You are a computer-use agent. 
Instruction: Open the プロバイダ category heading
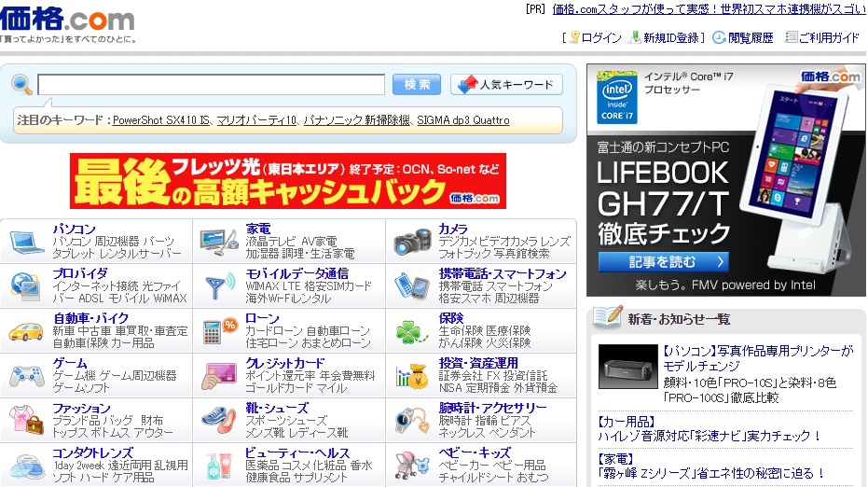(80, 273)
